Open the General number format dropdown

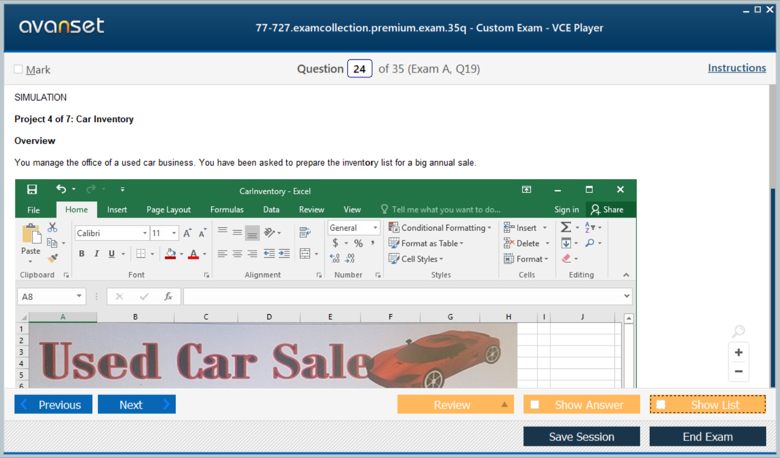click(x=375, y=228)
